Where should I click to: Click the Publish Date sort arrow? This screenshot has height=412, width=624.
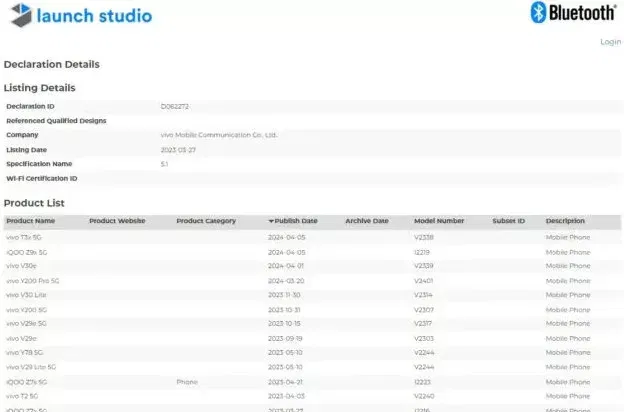(x=271, y=221)
